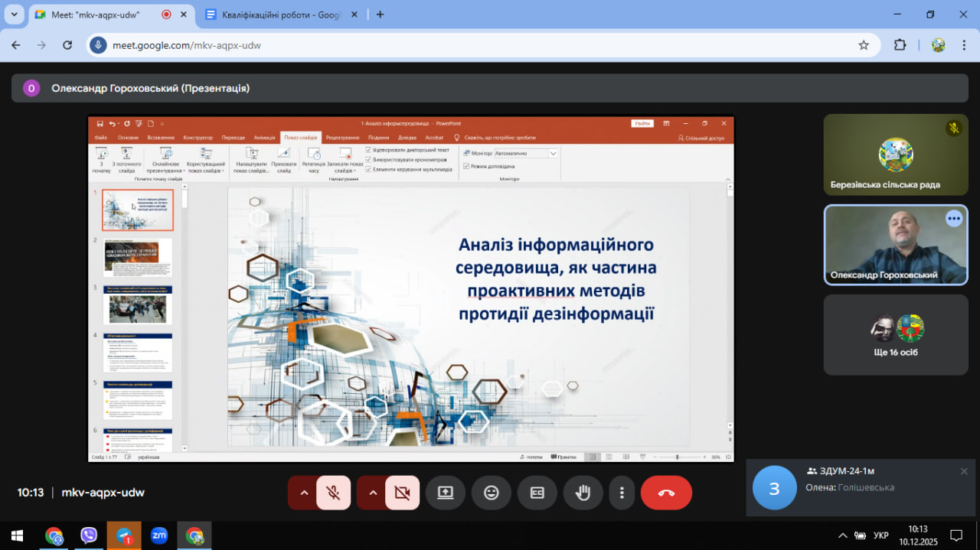Open video settings chevron beside camera
This screenshot has height=550, width=980.
point(373,493)
